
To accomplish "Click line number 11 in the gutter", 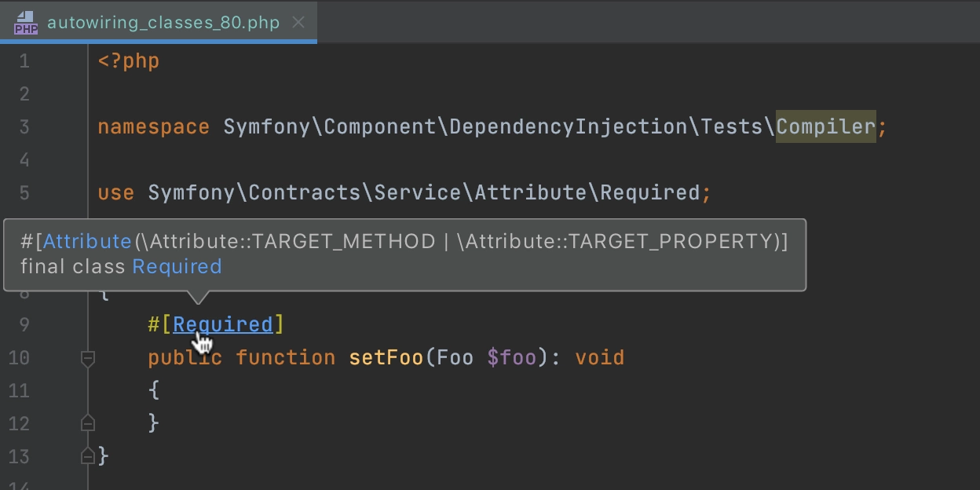I will [19, 391].
